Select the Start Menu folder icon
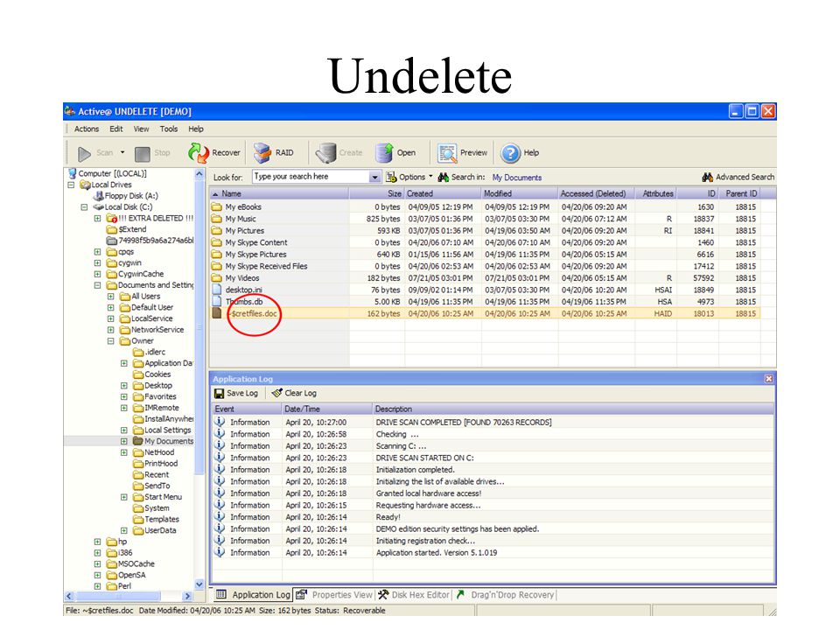This screenshot has height=630, width=840. [x=138, y=497]
